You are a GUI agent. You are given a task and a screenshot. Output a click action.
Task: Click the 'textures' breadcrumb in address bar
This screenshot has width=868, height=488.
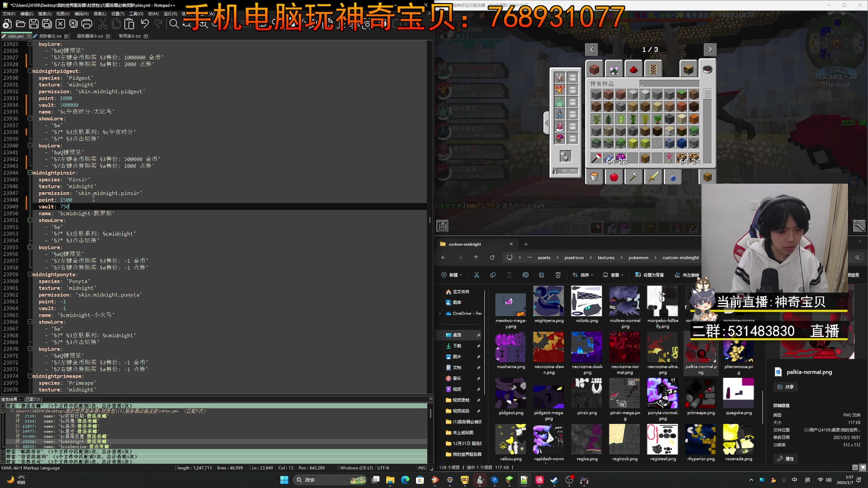(606, 258)
